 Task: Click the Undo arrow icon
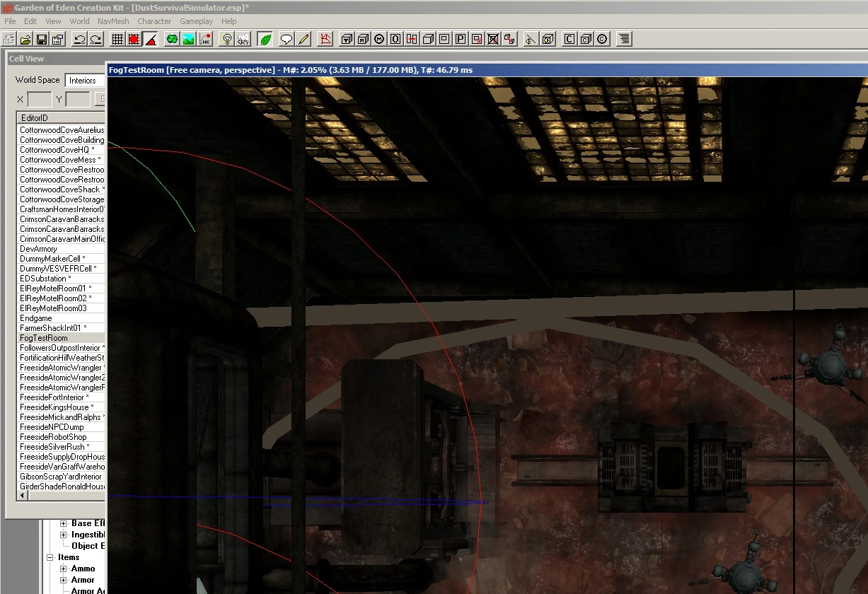click(x=80, y=39)
